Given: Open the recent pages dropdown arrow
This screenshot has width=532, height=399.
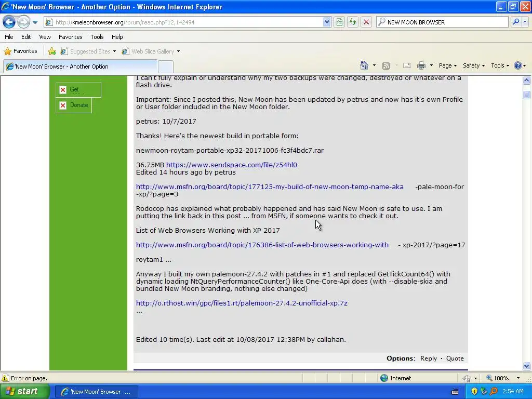Looking at the screenshot, I should (x=35, y=22).
